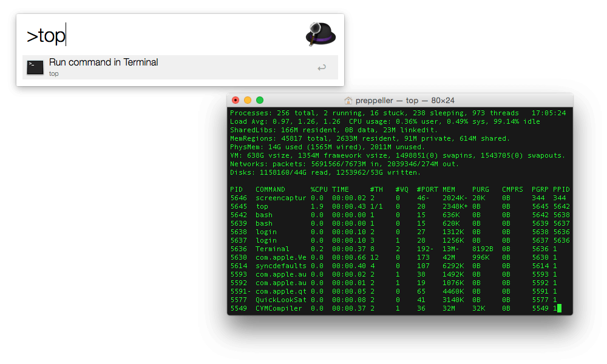Image resolution: width=607 pixels, height=364 pixels.
Task: Click the PID column header
Action: pos(237,189)
